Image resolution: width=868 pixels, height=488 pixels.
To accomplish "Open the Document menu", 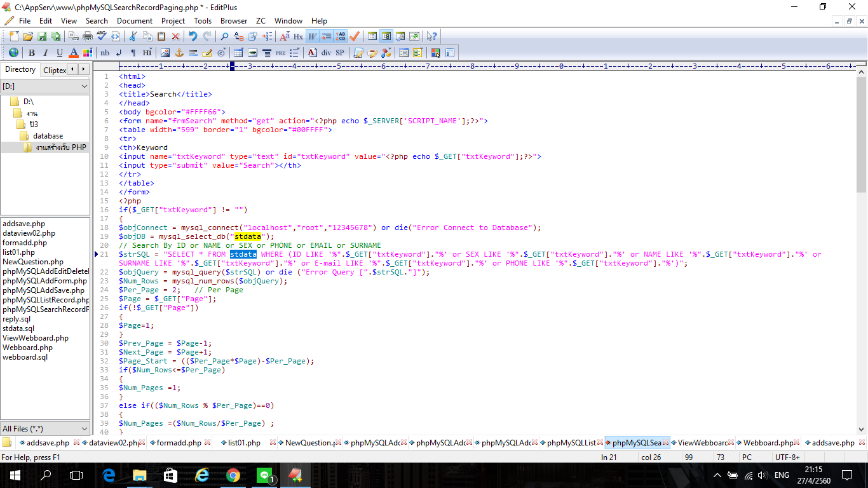I will pyautogui.click(x=135, y=21).
